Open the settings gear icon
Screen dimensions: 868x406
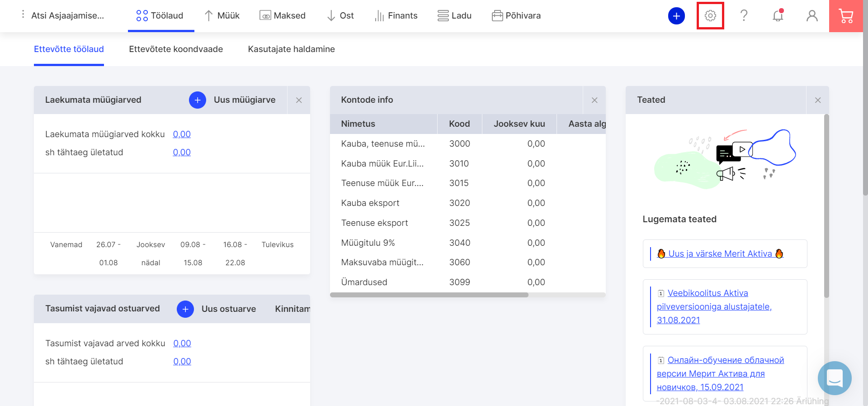(710, 16)
